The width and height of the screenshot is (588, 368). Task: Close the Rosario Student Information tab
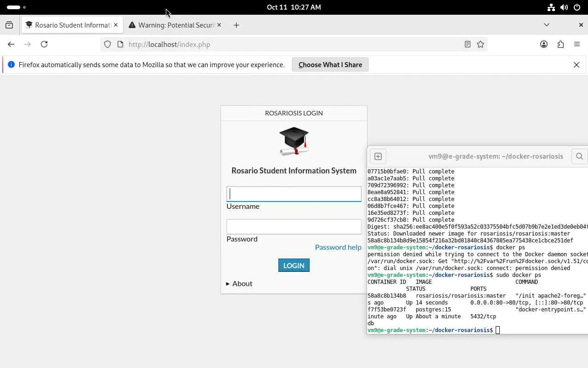(116, 25)
